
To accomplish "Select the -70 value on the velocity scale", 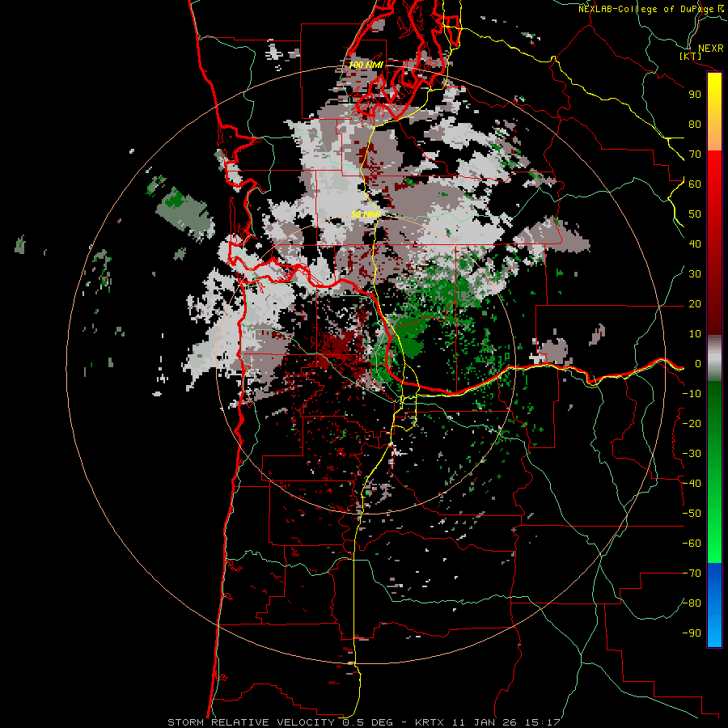I will click(x=692, y=574).
